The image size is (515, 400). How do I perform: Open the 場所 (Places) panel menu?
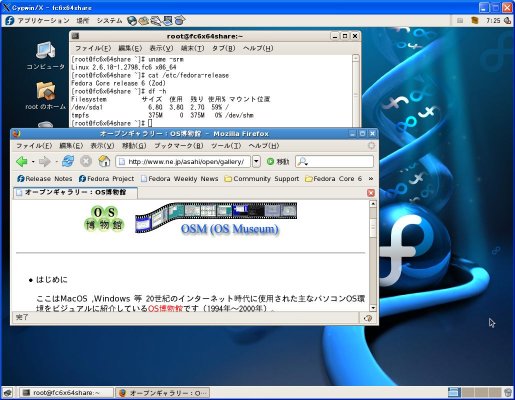(x=83, y=21)
